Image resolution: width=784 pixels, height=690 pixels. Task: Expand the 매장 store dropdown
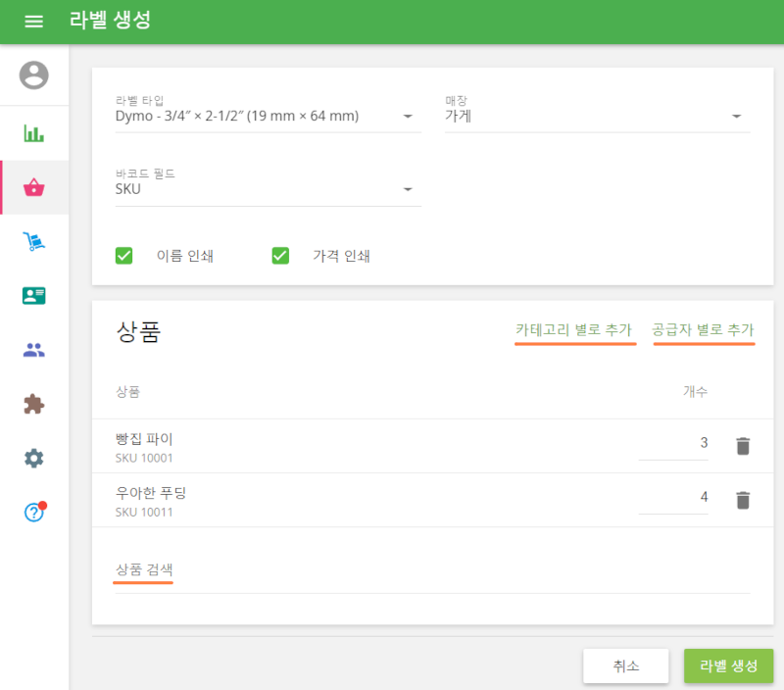click(x=737, y=115)
